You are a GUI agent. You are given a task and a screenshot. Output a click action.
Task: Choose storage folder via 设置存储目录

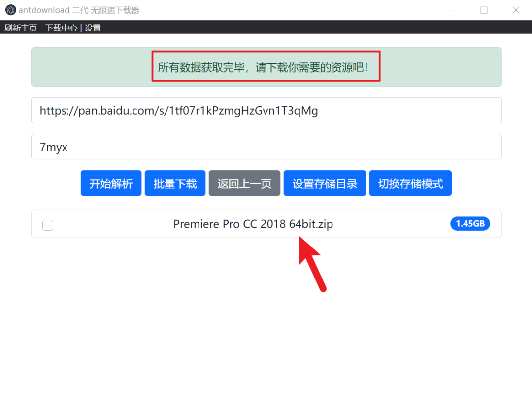point(325,184)
